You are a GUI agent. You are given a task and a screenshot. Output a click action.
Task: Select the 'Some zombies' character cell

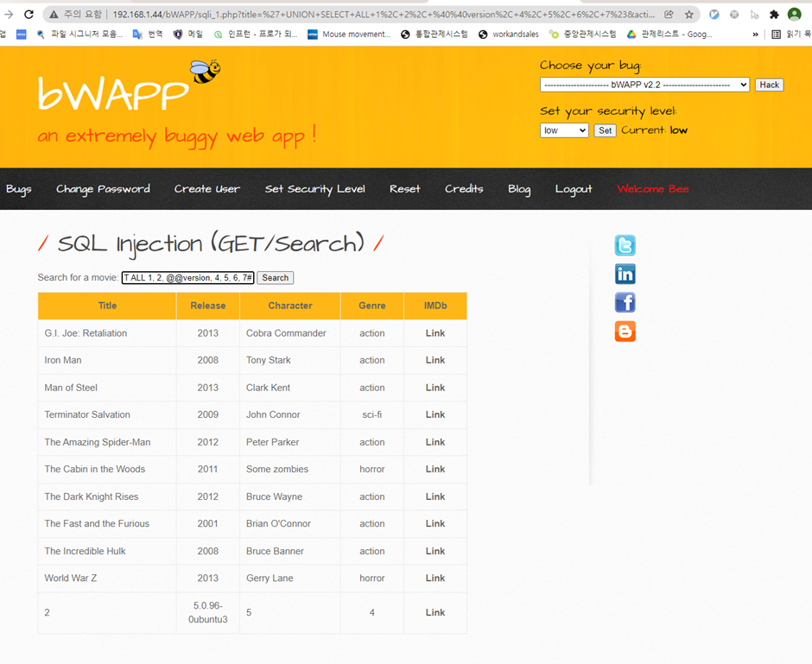(x=290, y=470)
